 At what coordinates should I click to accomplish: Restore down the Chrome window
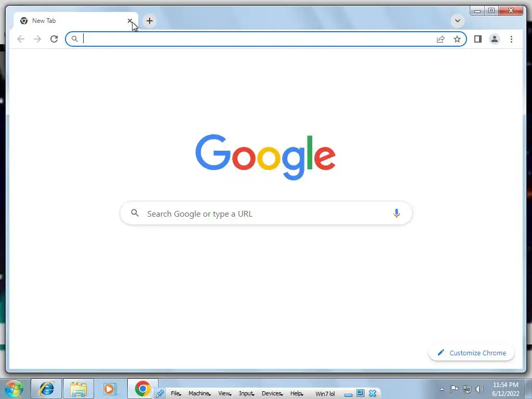pyautogui.click(x=491, y=11)
